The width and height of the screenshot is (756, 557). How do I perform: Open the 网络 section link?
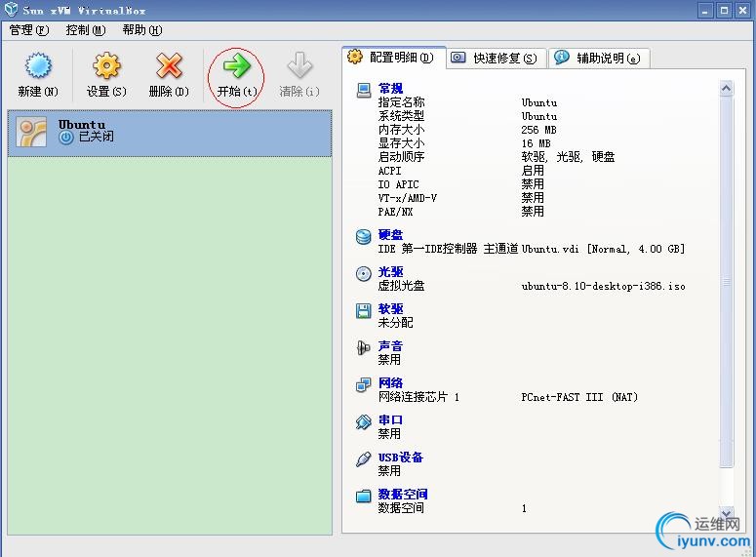(x=390, y=383)
